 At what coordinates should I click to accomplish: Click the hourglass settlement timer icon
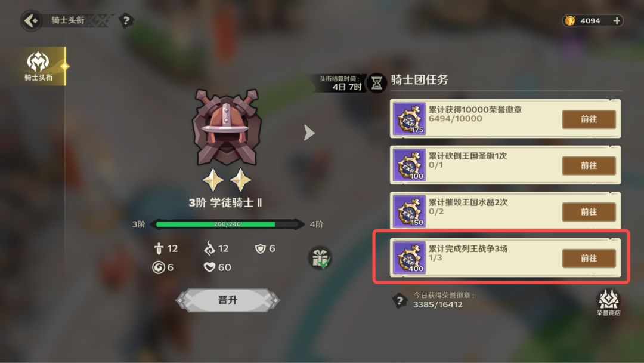(377, 83)
